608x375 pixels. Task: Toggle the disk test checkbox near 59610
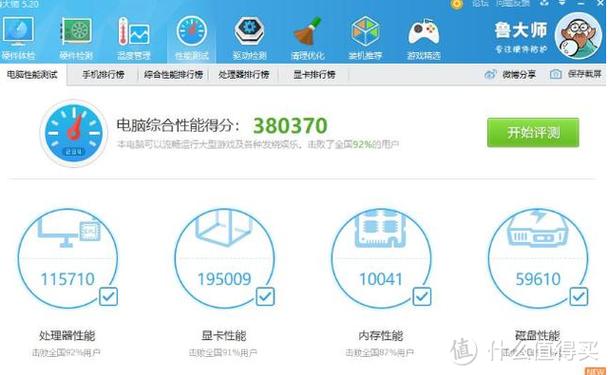579,297
